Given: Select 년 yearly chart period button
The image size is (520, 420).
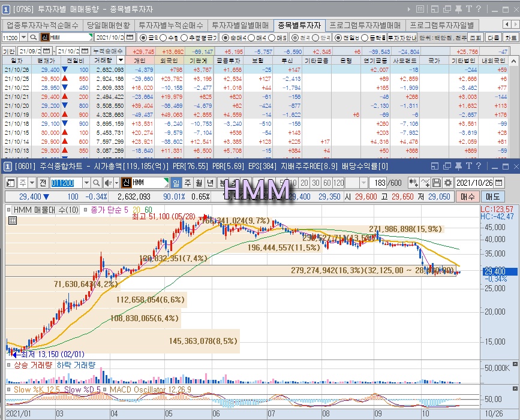Looking at the screenshot, I should point(210,183).
